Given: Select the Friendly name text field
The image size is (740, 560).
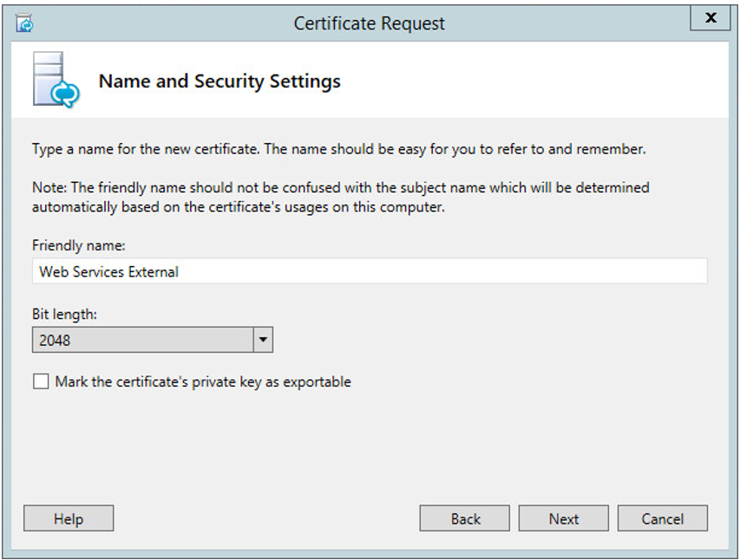Looking at the screenshot, I should [370, 271].
